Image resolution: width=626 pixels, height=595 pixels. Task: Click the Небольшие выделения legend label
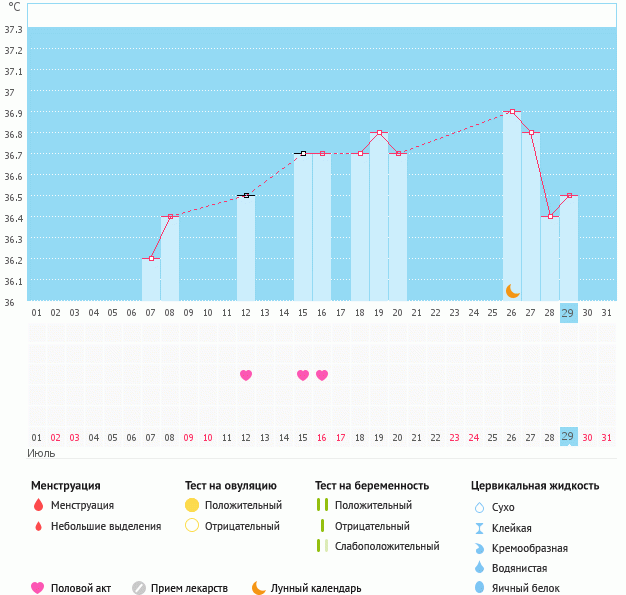tap(105, 526)
